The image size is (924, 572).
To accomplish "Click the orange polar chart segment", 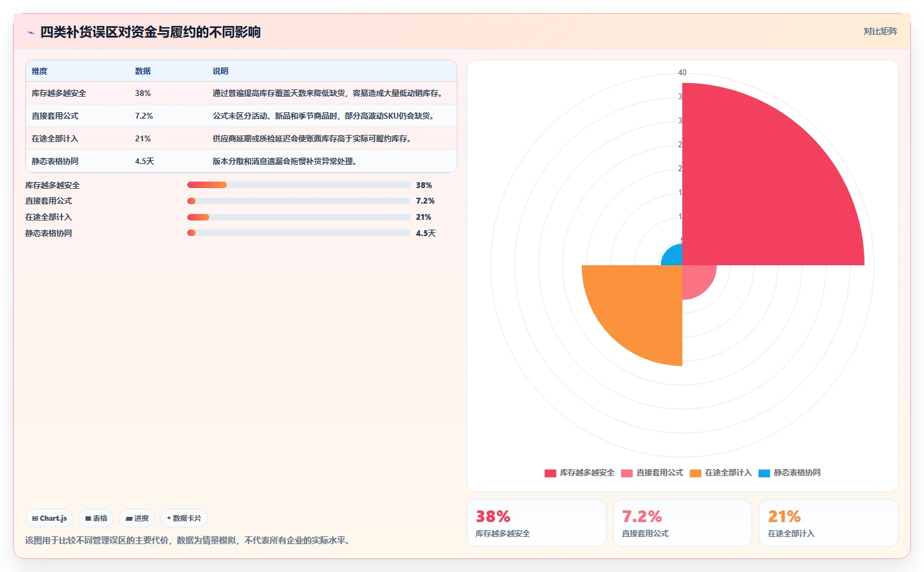I will pyautogui.click(x=641, y=306).
